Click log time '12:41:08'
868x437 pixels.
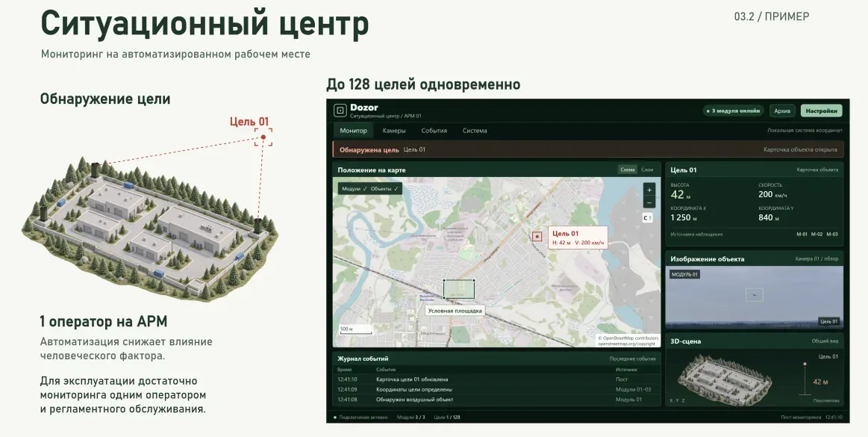tap(347, 400)
